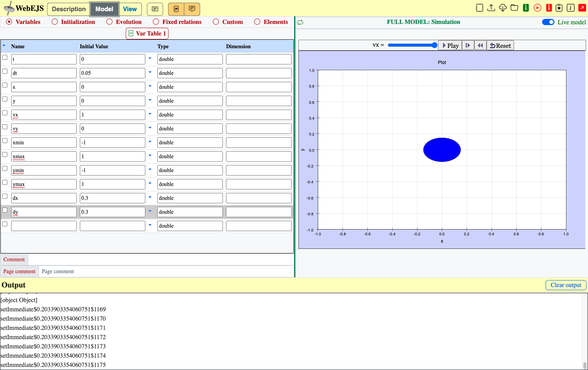The width and height of the screenshot is (588, 370).
Task: Open the initial value dropdown for t
Action: click(x=150, y=58)
